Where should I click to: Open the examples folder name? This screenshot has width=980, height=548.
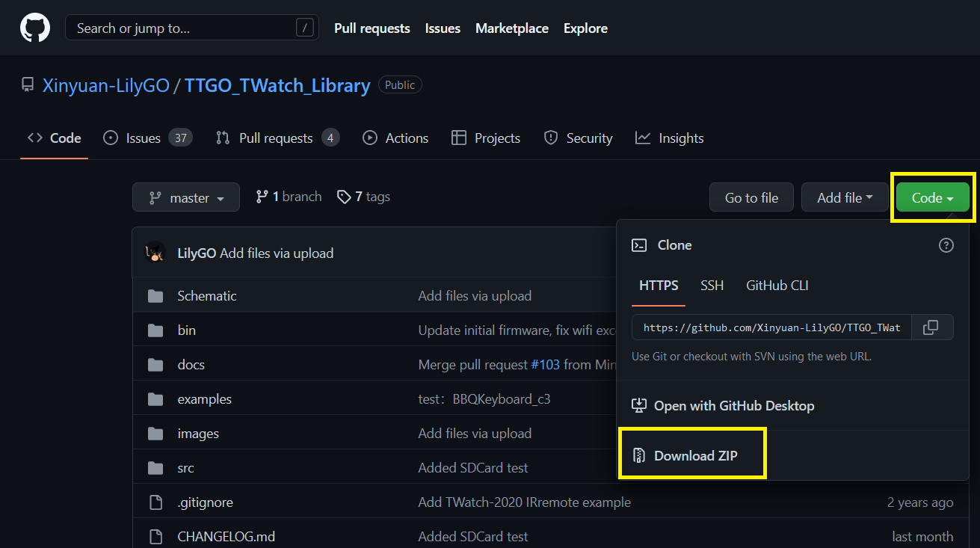coord(205,399)
